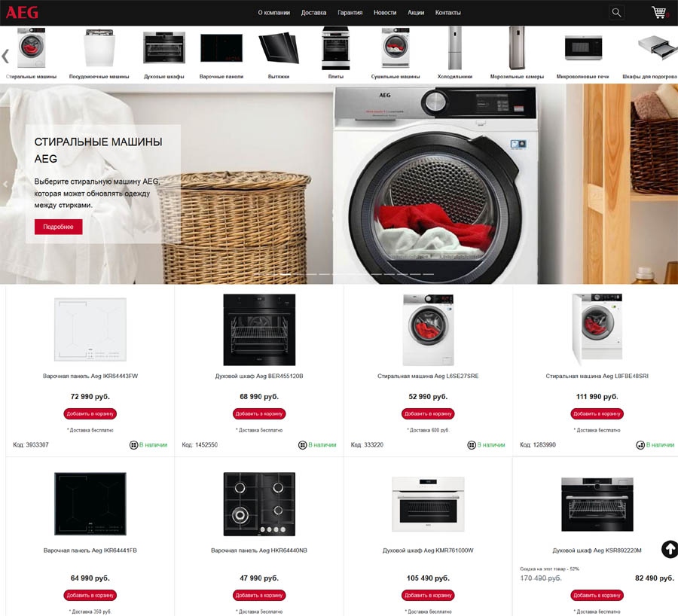Open the Контакты menu item
Image resolution: width=678 pixels, height=616 pixels.
[447, 13]
